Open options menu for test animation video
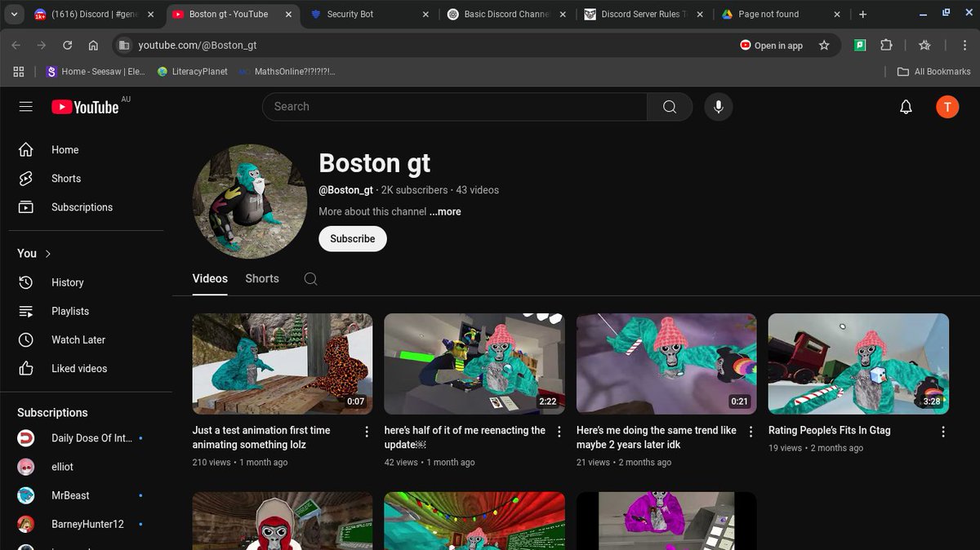980x550 pixels. pyautogui.click(x=367, y=431)
